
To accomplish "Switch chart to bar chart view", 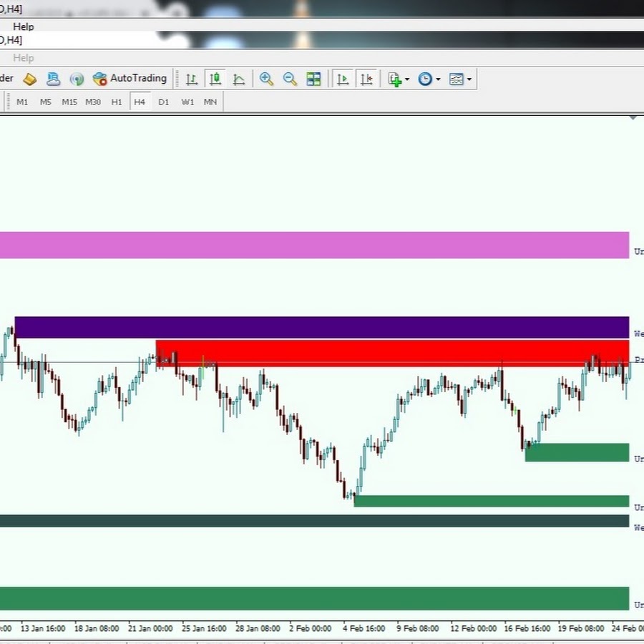I will (x=192, y=79).
